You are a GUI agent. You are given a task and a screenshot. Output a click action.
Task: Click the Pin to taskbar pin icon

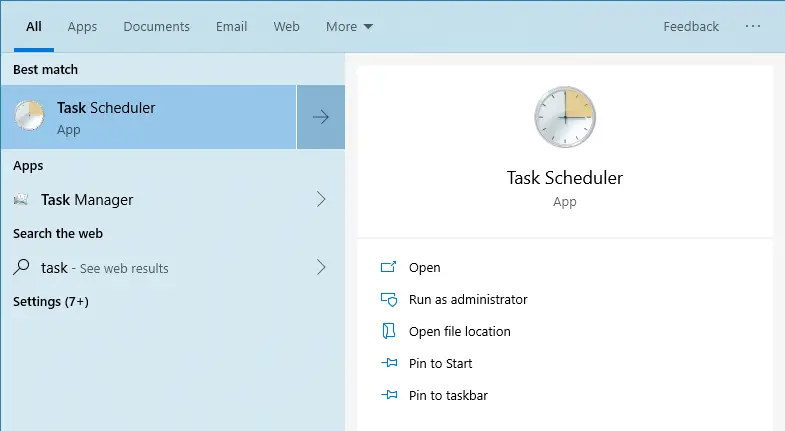point(389,395)
